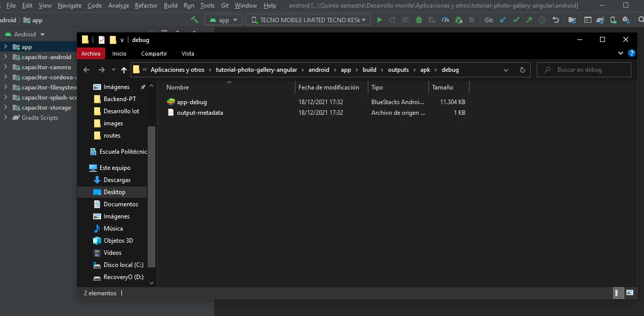The height and width of the screenshot is (316, 644).
Task: Sync project with Gradle files elephant icon
Action: 600,20
